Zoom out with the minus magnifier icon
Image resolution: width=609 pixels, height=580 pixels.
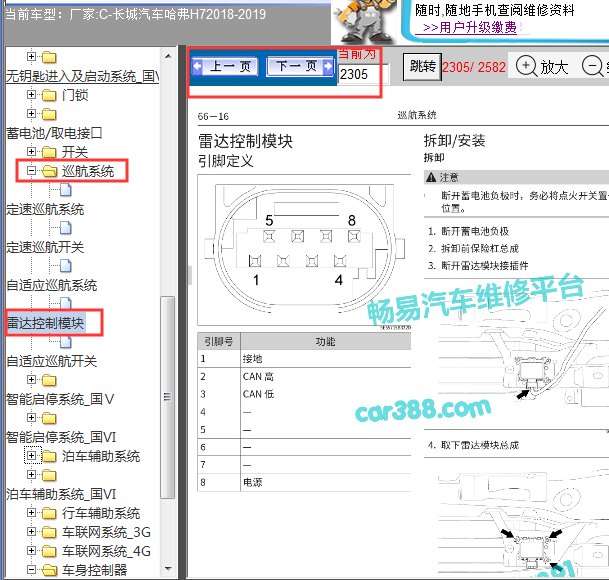point(592,65)
